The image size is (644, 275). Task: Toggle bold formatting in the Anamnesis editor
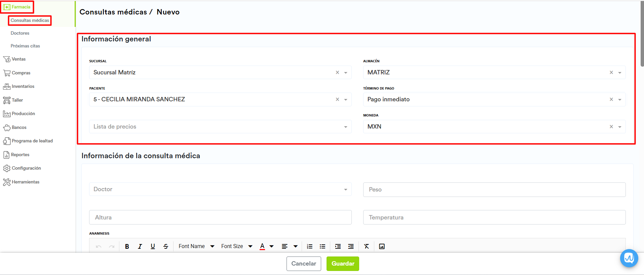127,246
